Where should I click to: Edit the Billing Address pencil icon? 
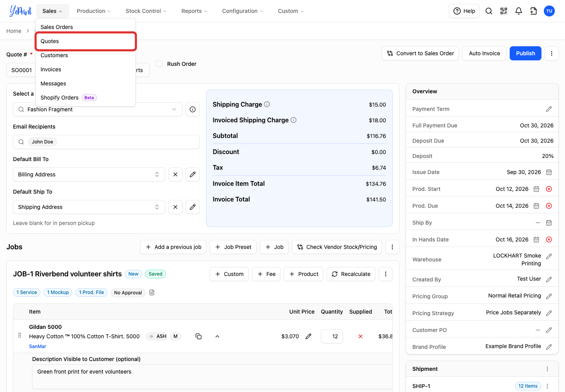[x=193, y=174]
